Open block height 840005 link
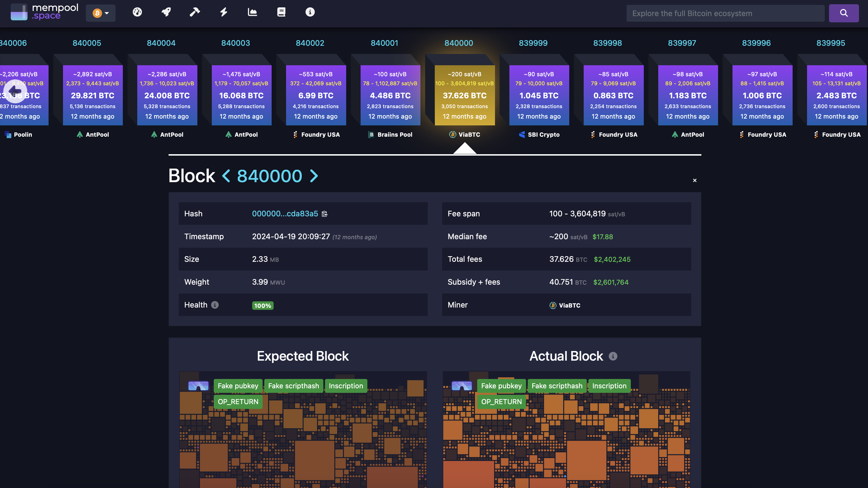The height and width of the screenshot is (488, 868). tap(87, 43)
